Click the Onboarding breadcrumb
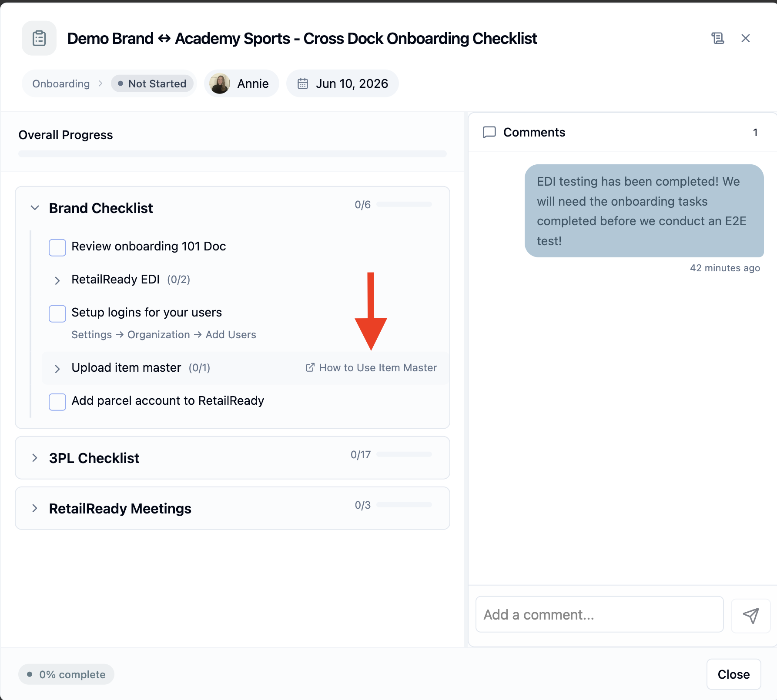Viewport: 777px width, 700px height. click(x=61, y=83)
